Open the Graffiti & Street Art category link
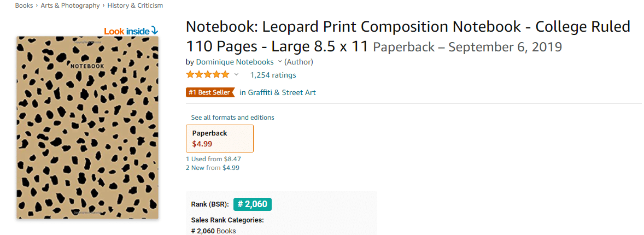644x235 pixels. tap(278, 92)
